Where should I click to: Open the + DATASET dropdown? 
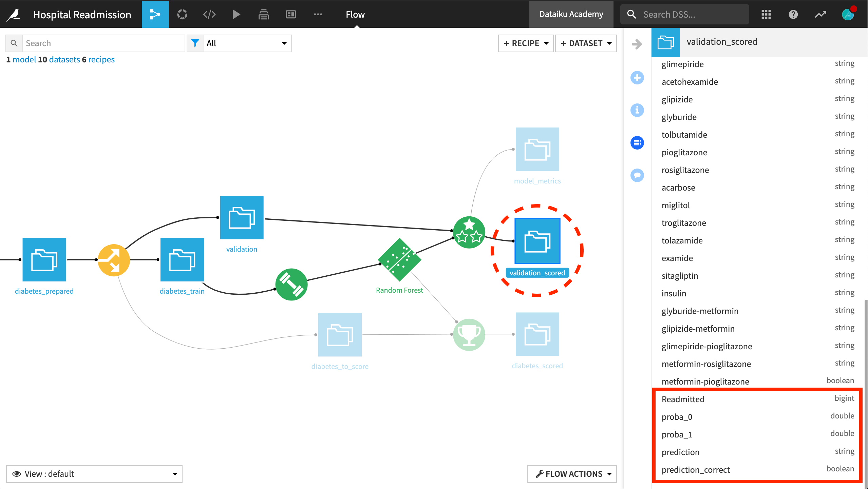click(586, 43)
